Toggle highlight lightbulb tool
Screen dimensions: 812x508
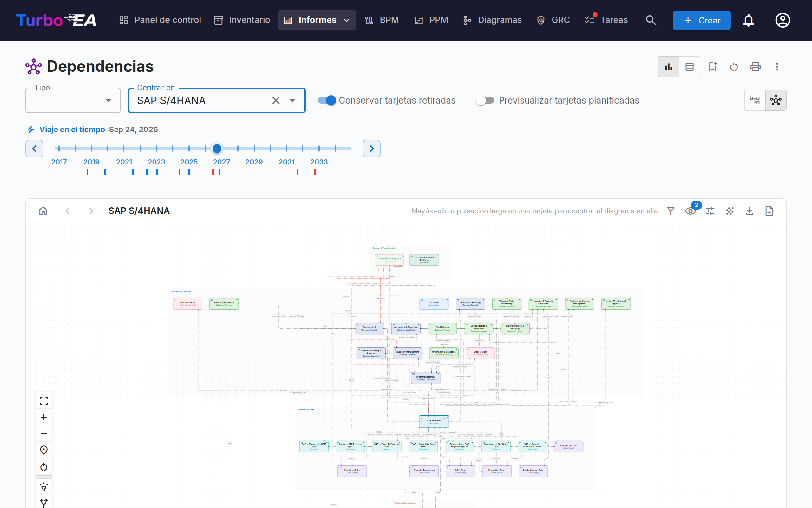pos(44,487)
